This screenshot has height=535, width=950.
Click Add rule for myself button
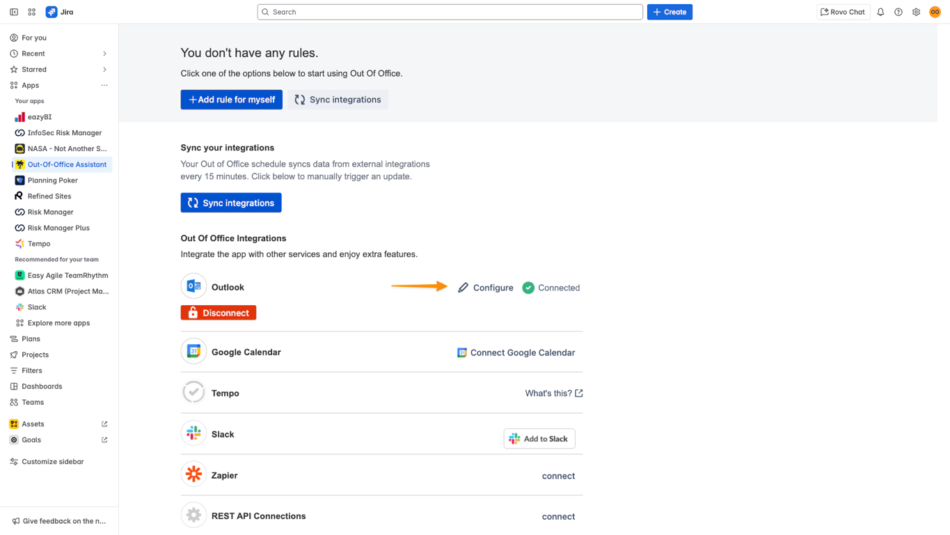231,100
